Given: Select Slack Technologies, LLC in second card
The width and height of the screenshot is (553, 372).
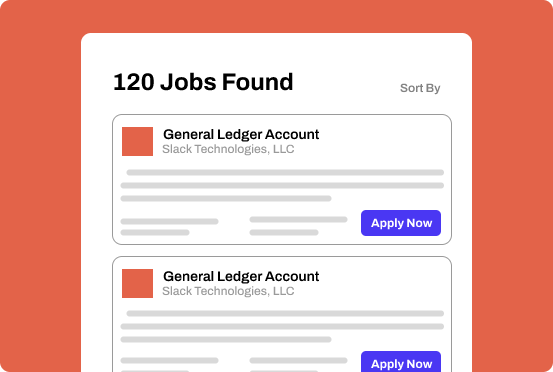Looking at the screenshot, I should point(228,291).
